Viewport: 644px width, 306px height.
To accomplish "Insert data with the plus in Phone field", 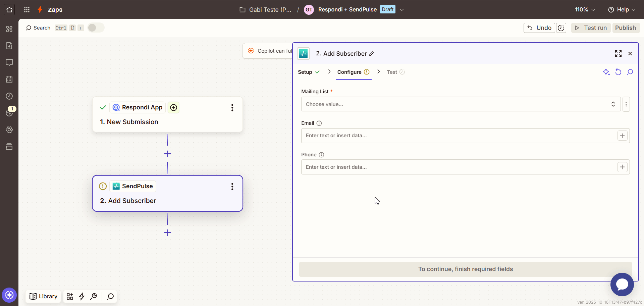I will tap(622, 167).
